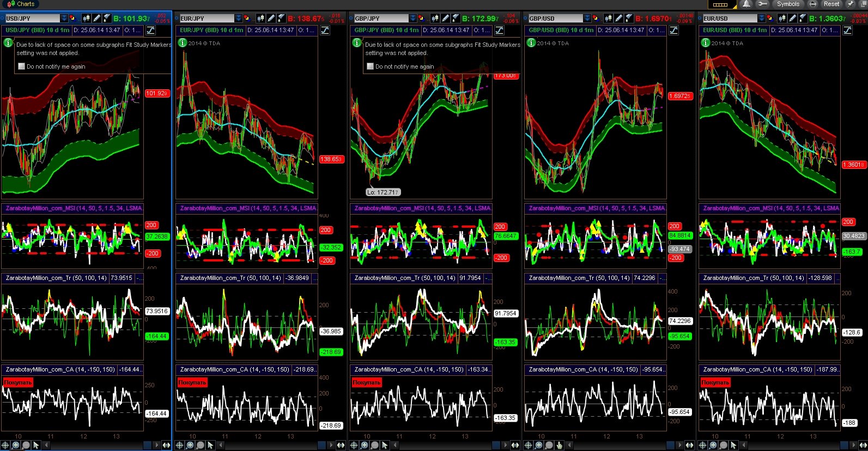
Task: Open the EUR/JPY symbol link color picker
Action: click(247, 19)
